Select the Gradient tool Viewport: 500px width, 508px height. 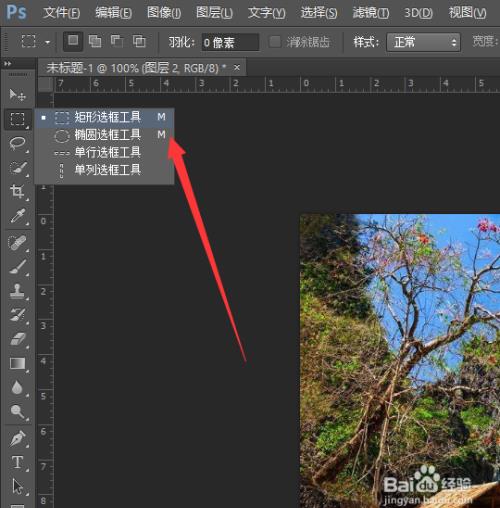coord(17,364)
